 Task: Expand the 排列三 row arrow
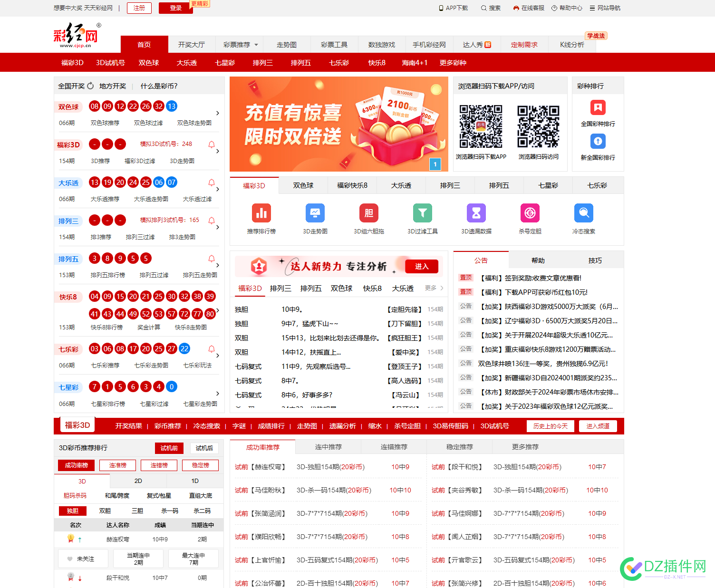[x=218, y=227]
